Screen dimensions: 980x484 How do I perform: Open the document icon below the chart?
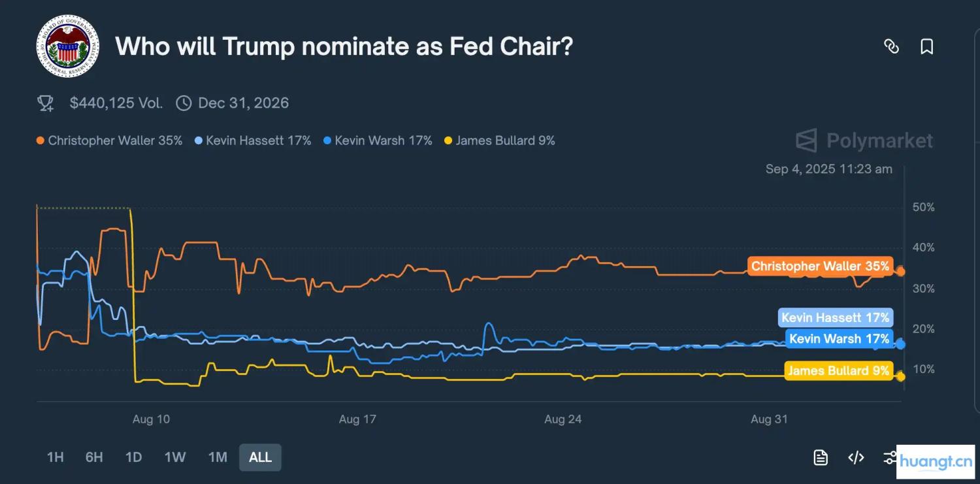[821, 457]
